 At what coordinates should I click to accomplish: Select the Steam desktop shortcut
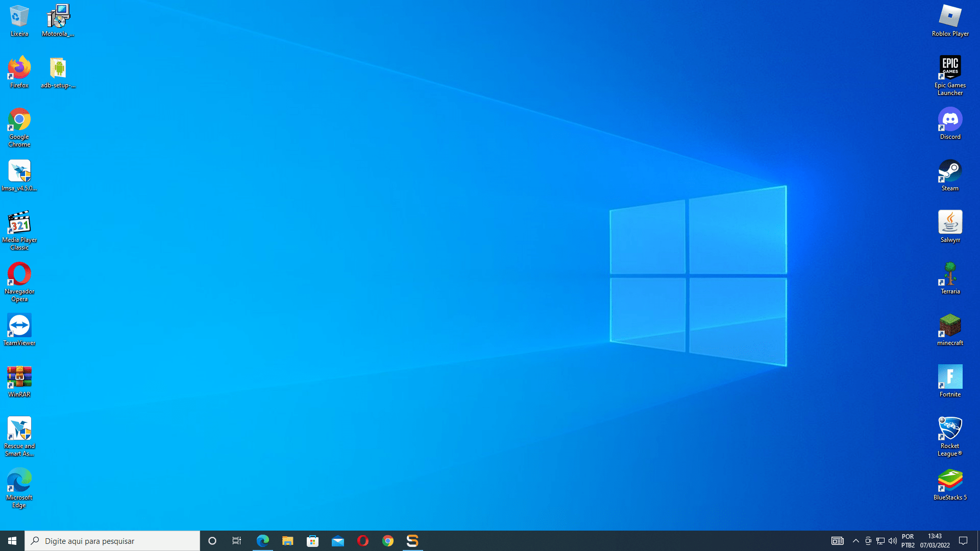coord(950,176)
